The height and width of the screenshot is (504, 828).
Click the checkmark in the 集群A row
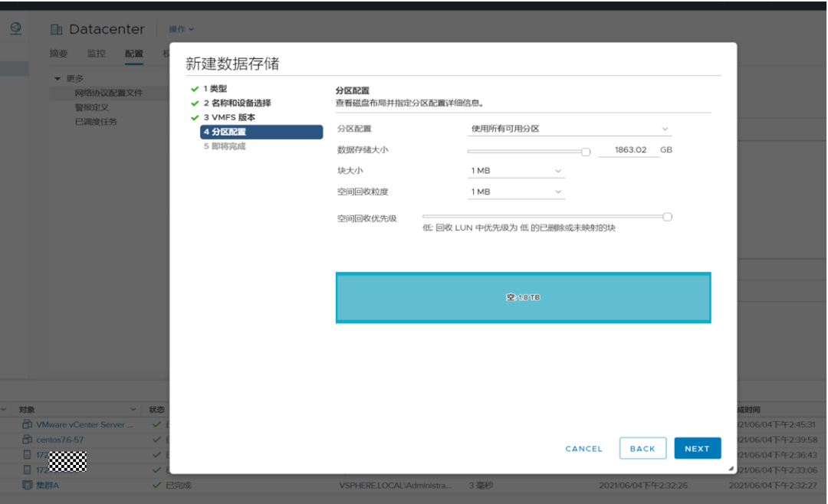[x=156, y=485]
